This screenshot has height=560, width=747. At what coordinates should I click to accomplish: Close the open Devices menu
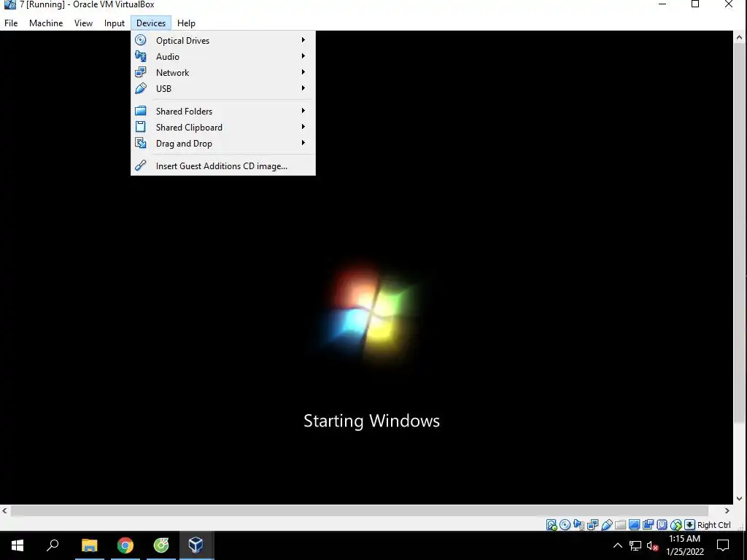(151, 23)
